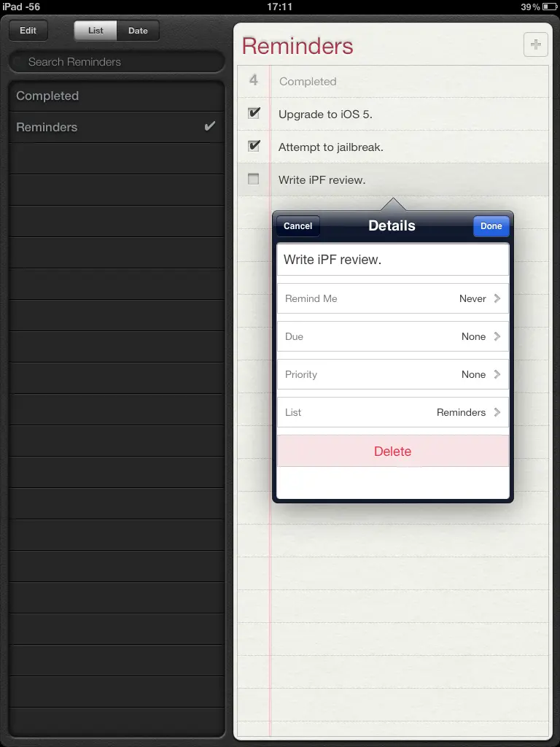The image size is (560, 747).
Task: Select the List view tab
Action: click(x=96, y=31)
